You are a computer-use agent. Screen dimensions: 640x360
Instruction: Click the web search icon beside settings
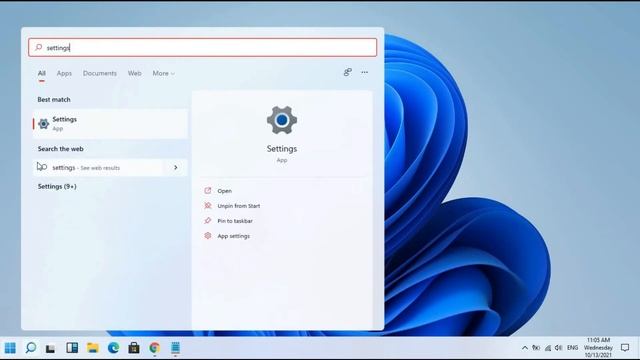pos(42,167)
